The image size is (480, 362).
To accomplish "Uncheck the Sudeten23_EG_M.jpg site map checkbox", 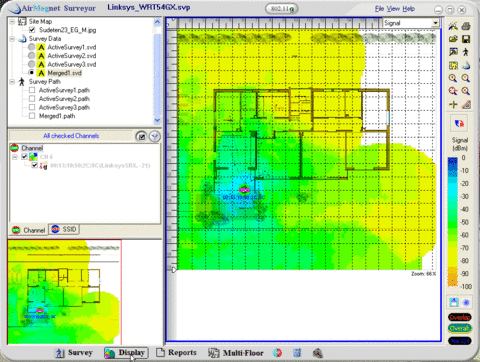I will tap(32, 30).
